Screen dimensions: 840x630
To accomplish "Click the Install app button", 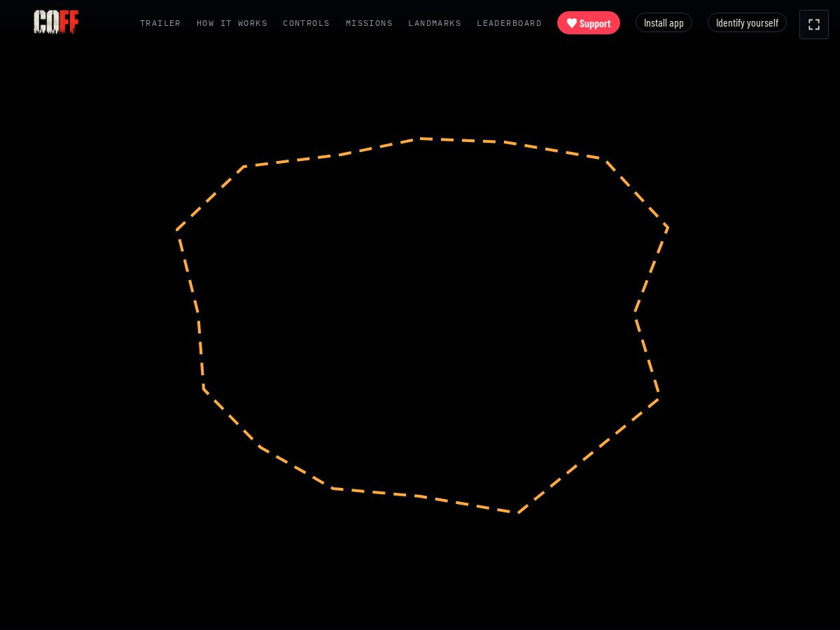I will point(664,23).
